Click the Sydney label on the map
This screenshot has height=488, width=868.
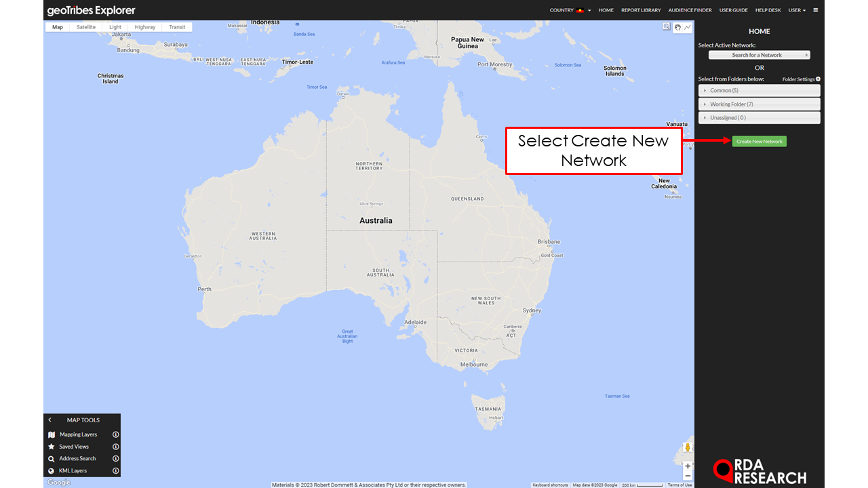pos(532,310)
